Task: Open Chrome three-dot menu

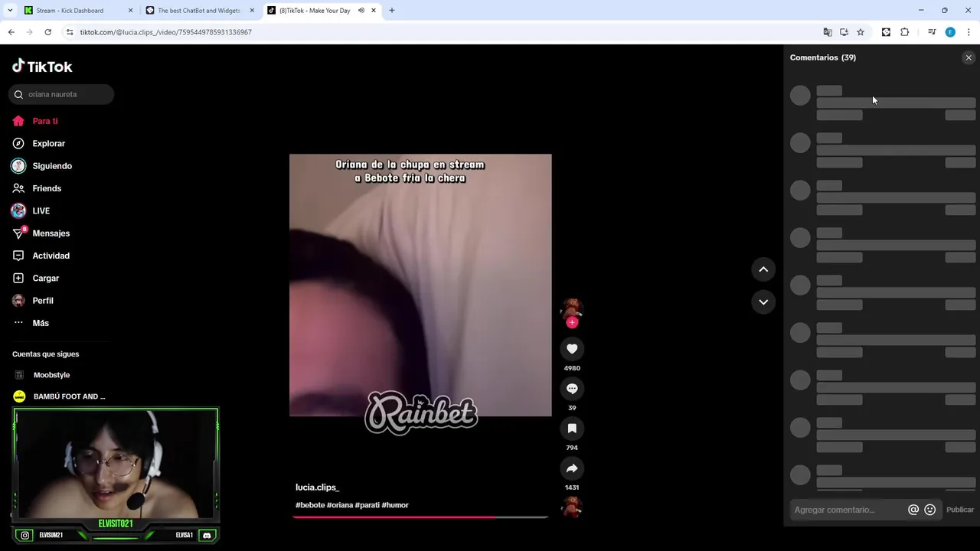Action: click(x=969, y=32)
